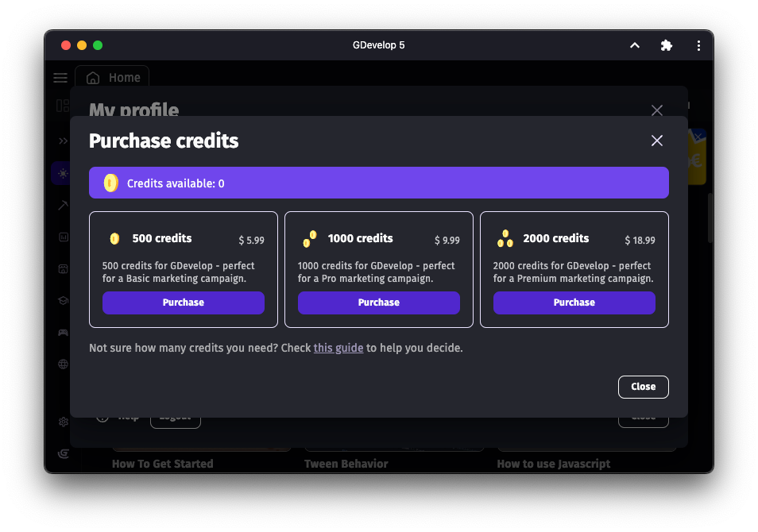Viewport: 758px width, 532px height.
Task: Open GDevelop preferences via the gear icon
Action: click(x=63, y=422)
